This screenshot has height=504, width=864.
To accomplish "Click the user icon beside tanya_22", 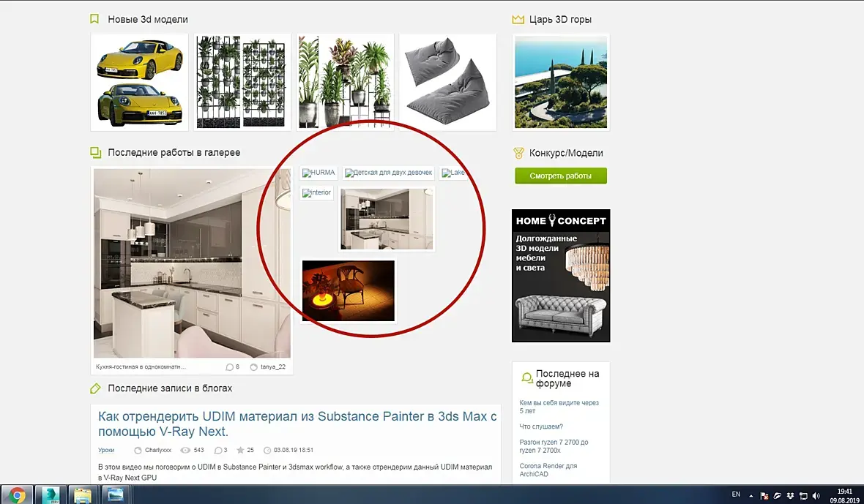I will pos(253,367).
